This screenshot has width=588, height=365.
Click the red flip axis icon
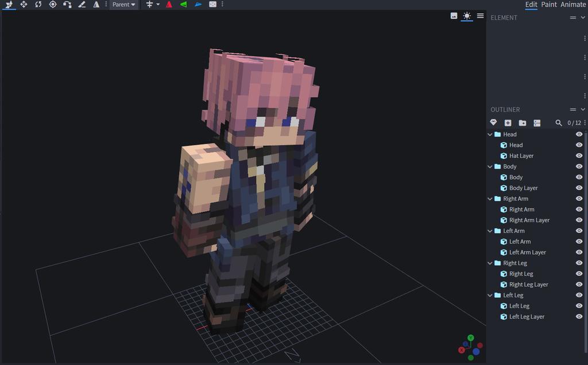point(169,5)
